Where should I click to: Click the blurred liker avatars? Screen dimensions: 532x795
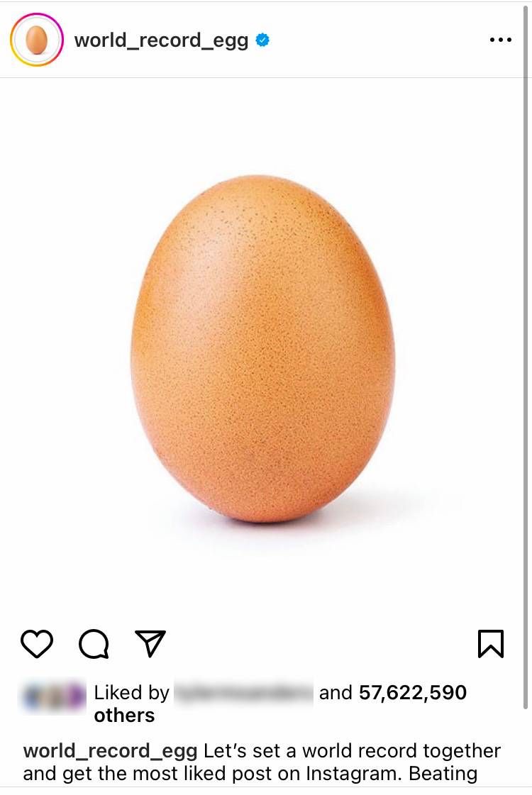(53, 696)
